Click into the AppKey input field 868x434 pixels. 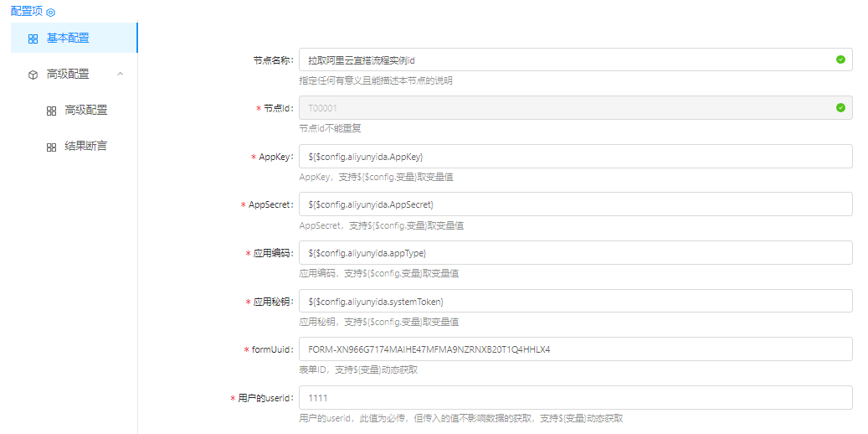tap(575, 157)
